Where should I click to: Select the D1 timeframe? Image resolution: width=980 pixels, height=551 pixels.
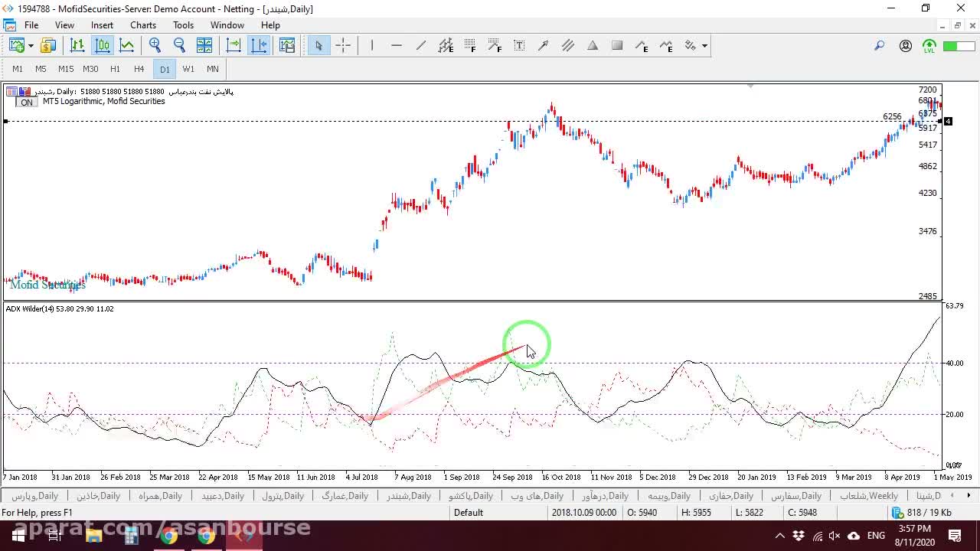165,69
